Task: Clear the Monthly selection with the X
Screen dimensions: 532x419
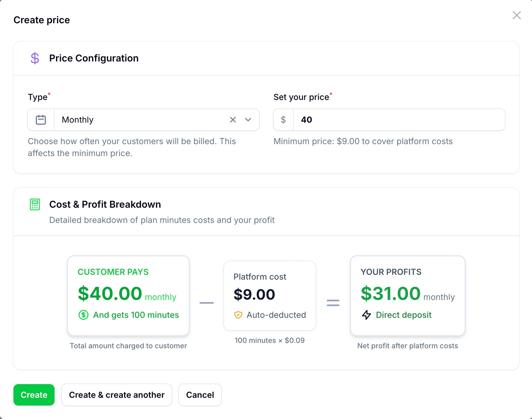Action: pos(233,119)
